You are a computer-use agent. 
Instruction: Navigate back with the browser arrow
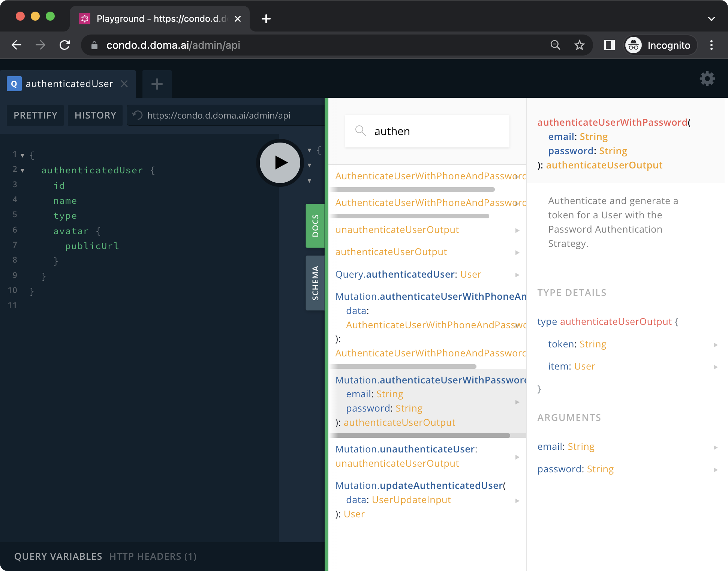coord(16,45)
